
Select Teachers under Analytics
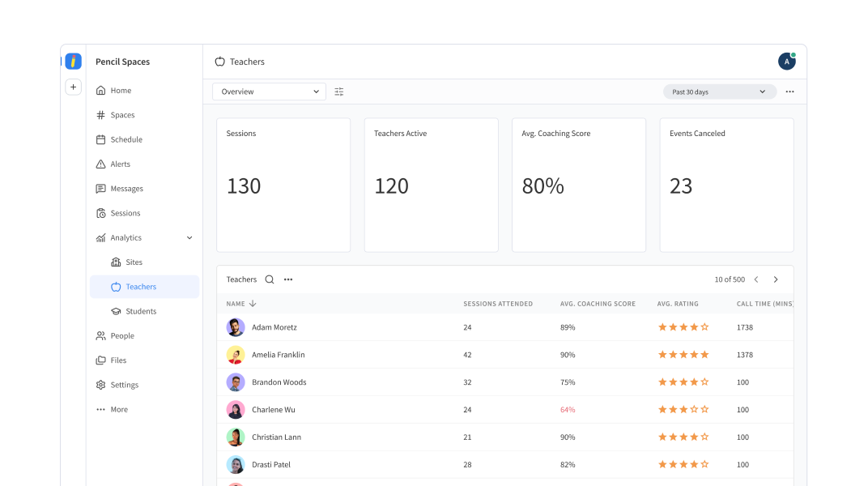click(144, 287)
